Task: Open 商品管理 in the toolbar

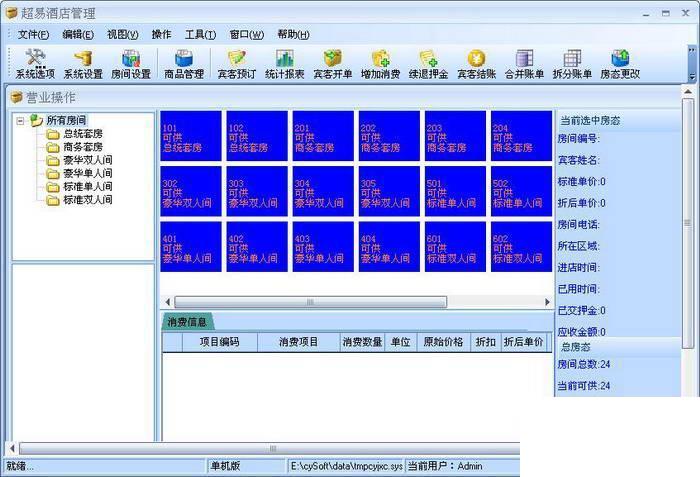Action: point(184,64)
